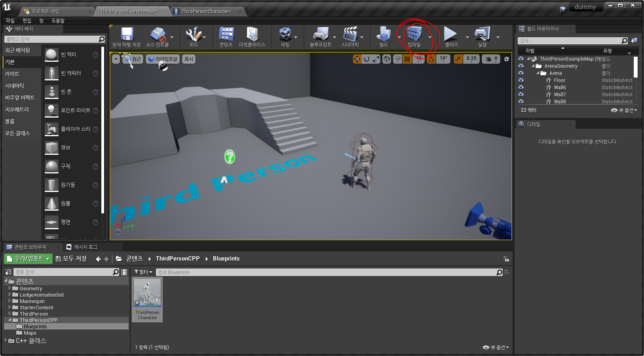
Task: Select the Rotate gizmo in the viewport toolbar
Action: click(367, 59)
